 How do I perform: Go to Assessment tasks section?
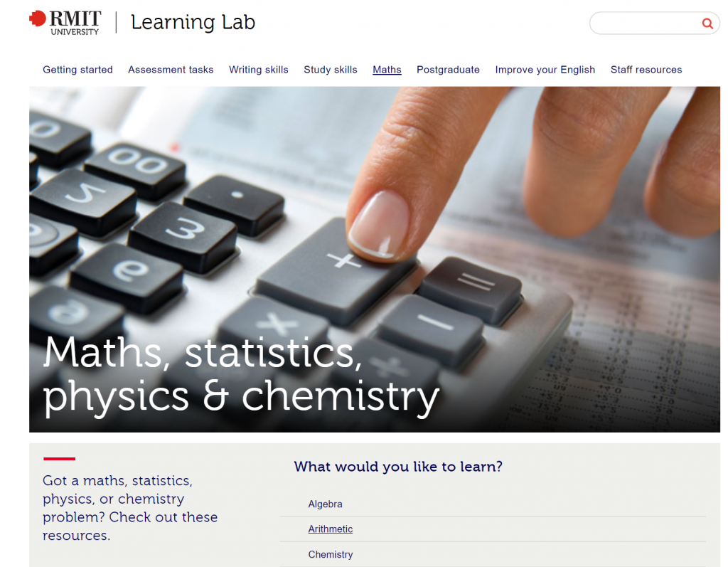[171, 70]
